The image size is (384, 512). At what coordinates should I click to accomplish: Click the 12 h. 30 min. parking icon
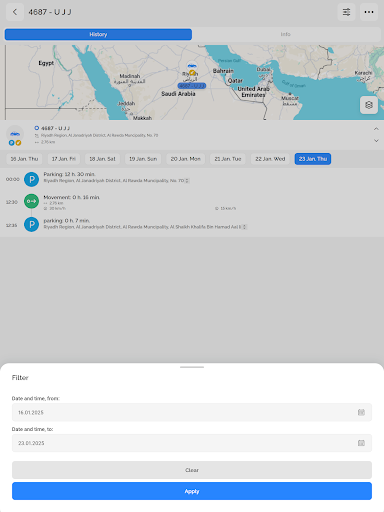coord(31,179)
